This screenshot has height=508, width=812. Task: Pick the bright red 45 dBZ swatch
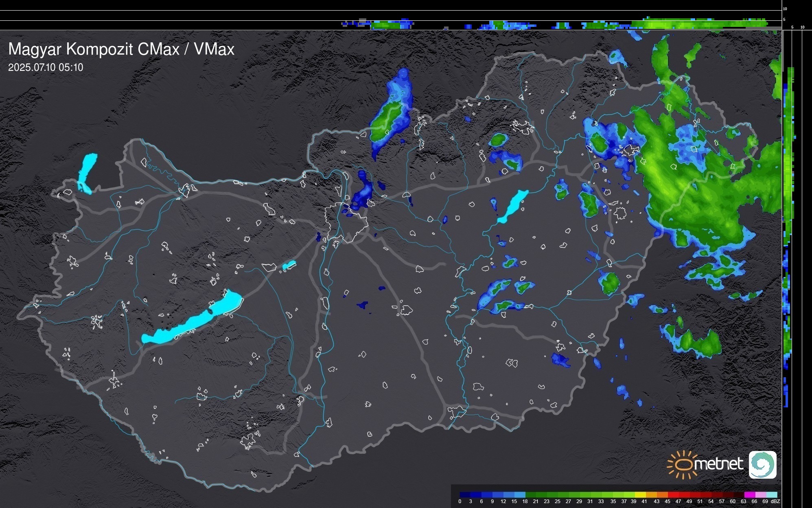click(673, 495)
